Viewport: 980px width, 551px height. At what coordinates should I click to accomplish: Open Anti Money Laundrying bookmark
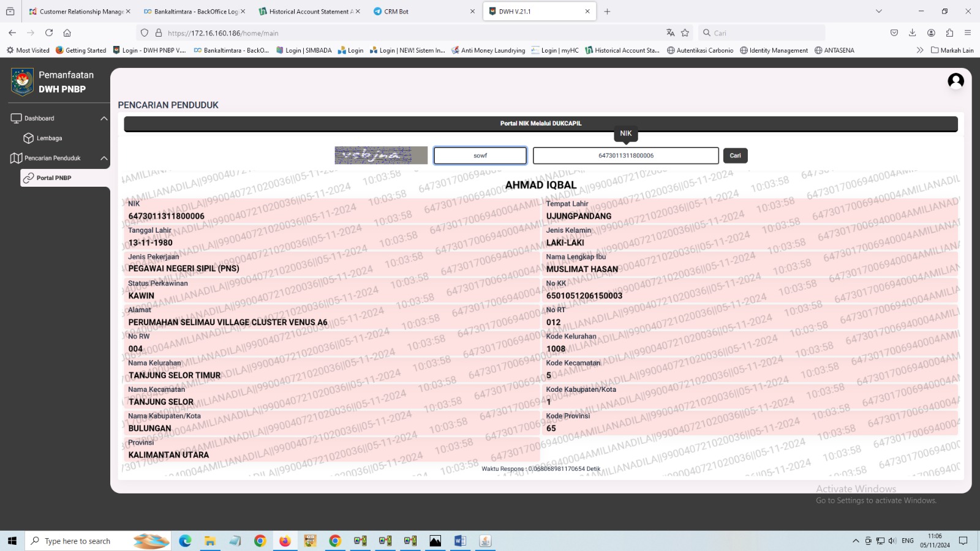(x=488, y=50)
